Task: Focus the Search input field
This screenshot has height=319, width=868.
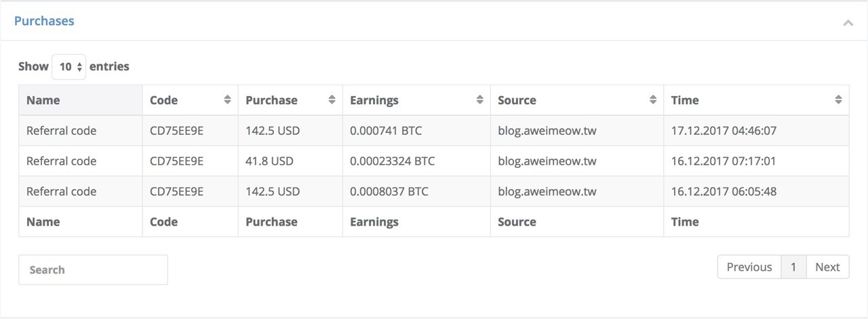Action: click(93, 270)
